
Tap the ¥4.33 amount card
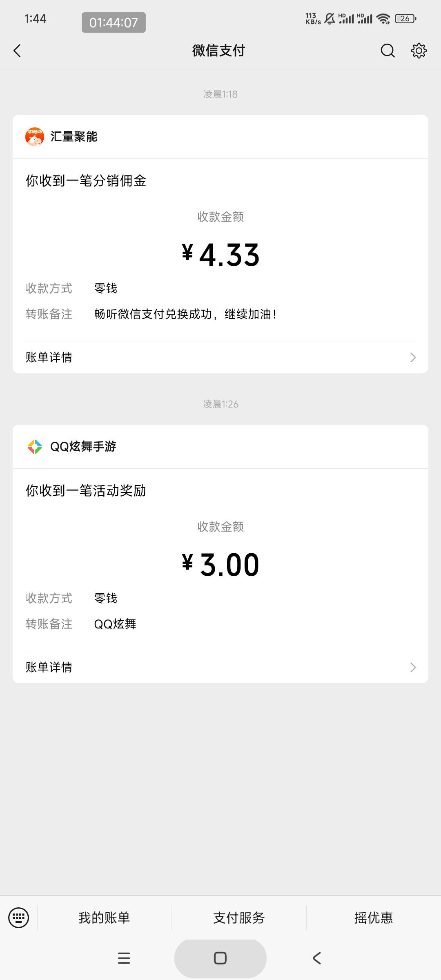point(220,254)
